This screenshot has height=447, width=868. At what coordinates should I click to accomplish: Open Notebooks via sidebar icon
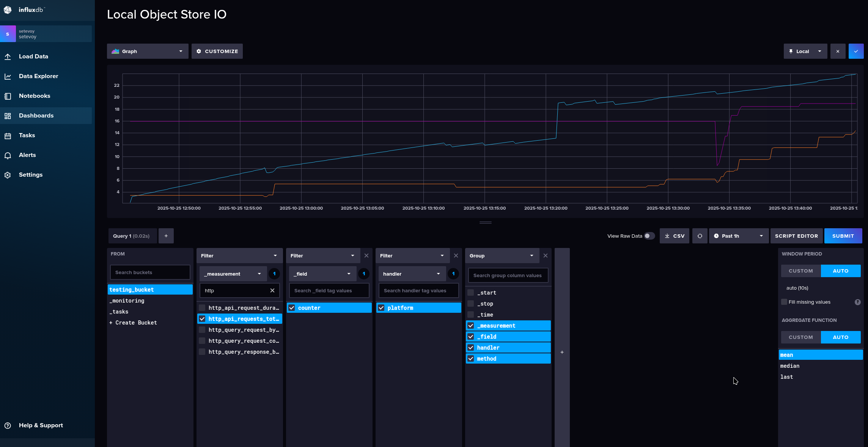tap(8, 96)
